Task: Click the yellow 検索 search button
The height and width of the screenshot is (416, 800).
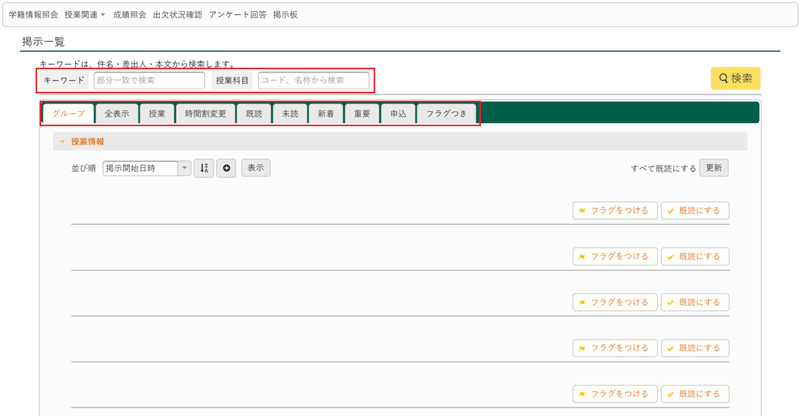Action: (x=735, y=78)
